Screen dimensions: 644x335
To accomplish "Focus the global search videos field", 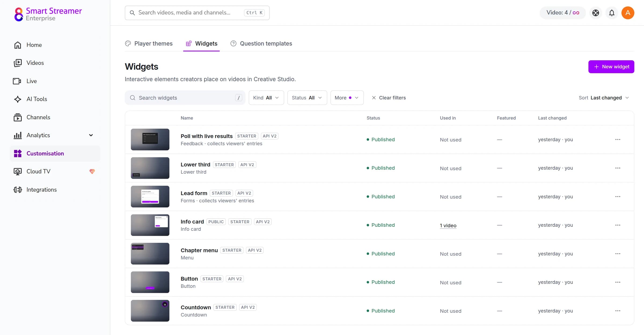I will (197, 13).
